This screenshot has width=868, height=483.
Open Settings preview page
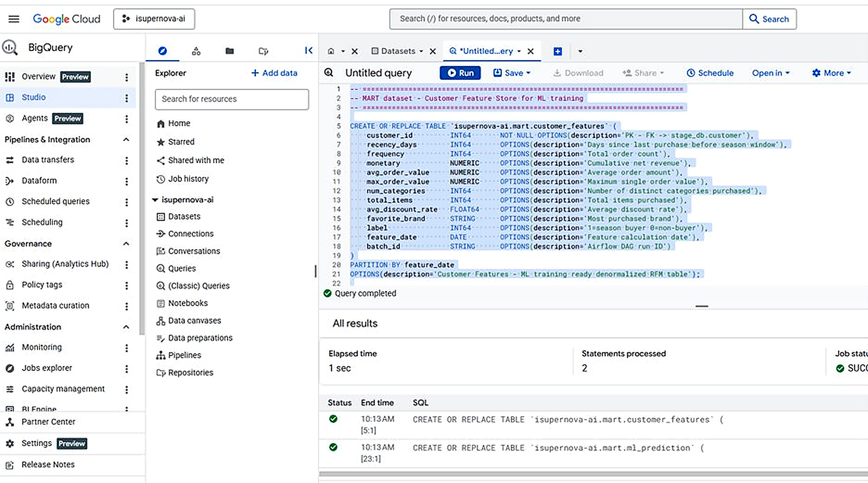click(x=37, y=443)
